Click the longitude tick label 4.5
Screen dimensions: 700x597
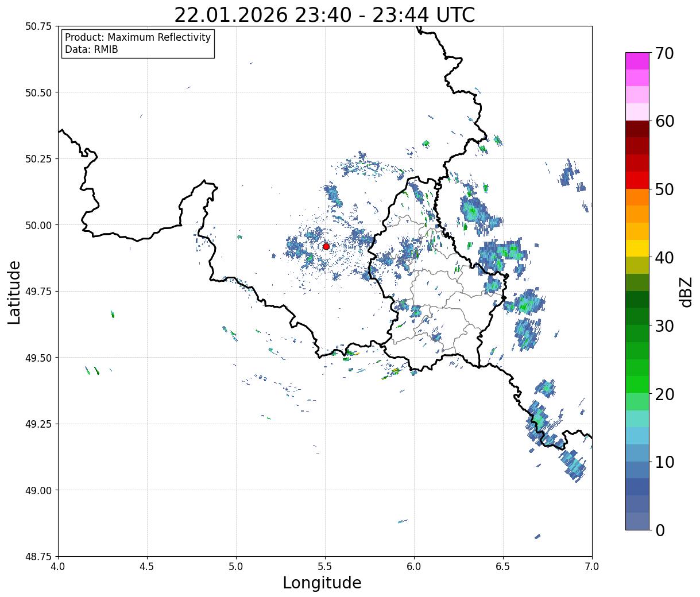click(x=147, y=566)
